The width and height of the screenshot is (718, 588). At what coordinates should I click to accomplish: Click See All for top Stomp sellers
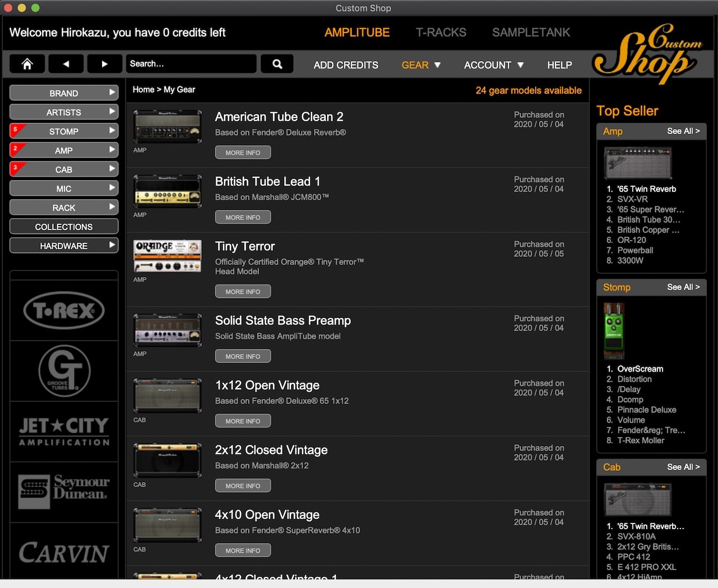(x=683, y=287)
